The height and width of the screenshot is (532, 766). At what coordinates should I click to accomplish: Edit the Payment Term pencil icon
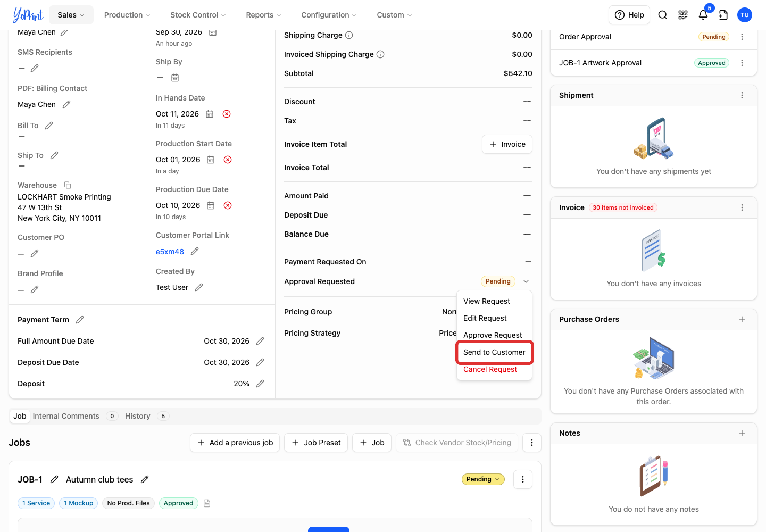[x=80, y=320]
